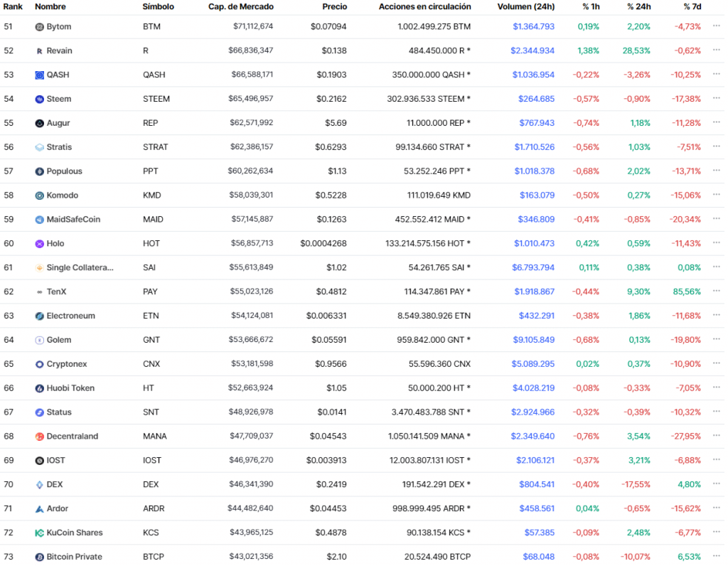The width and height of the screenshot is (728, 566).
Task: Open the three-dot menu in Holo row
Action: coord(717,243)
